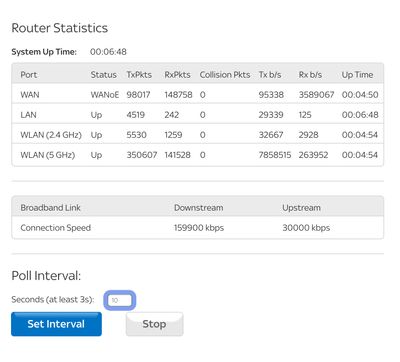Click the TxPkts column header

click(x=139, y=75)
